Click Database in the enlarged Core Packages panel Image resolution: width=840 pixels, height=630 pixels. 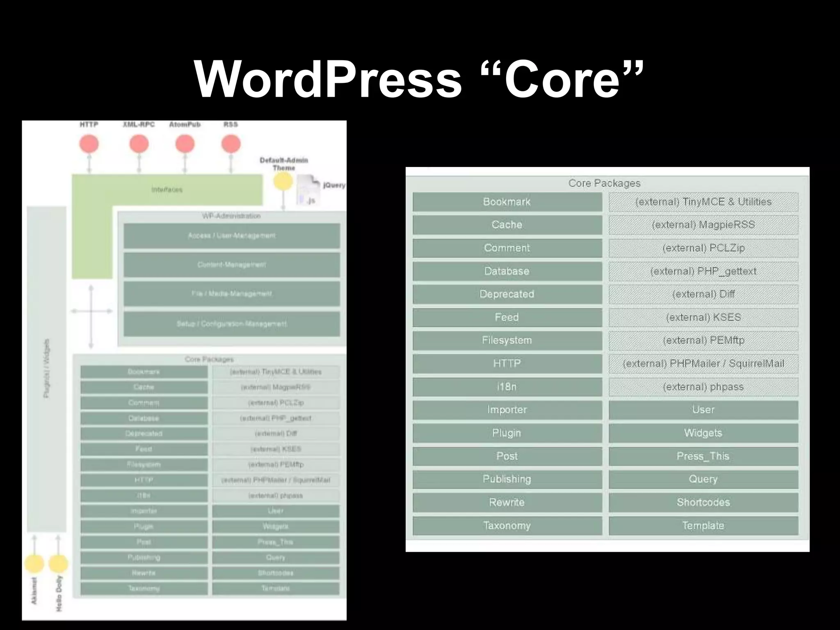(x=507, y=271)
